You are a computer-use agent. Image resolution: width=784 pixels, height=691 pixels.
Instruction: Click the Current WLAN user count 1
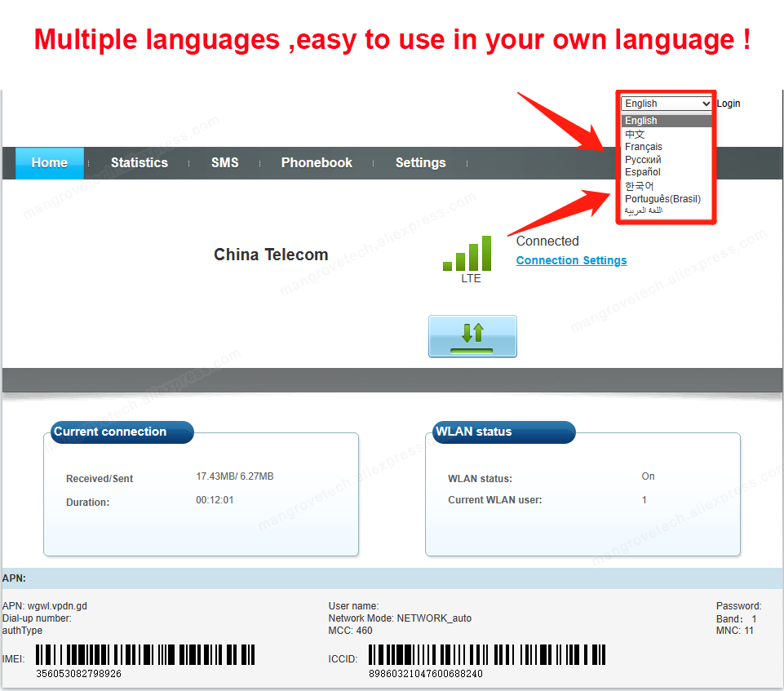point(644,500)
